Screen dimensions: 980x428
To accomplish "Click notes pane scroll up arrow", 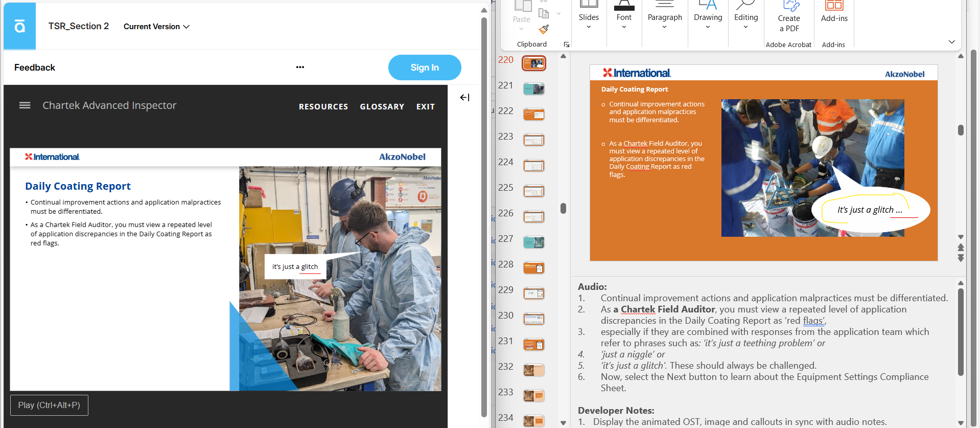I will (961, 283).
